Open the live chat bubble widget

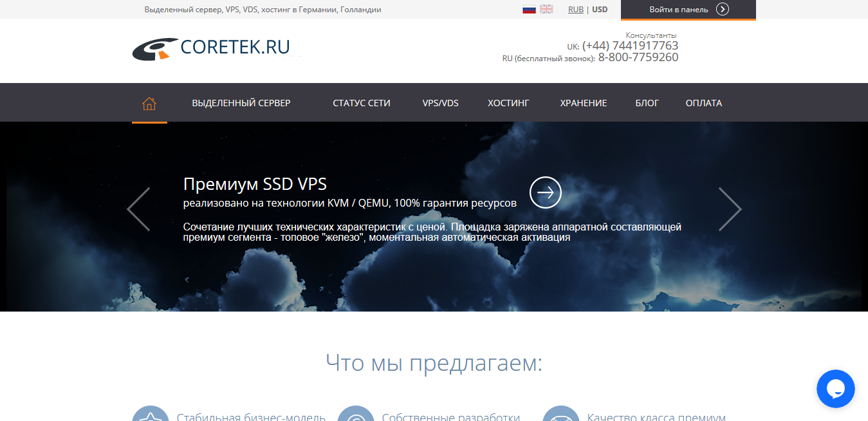pyautogui.click(x=835, y=389)
